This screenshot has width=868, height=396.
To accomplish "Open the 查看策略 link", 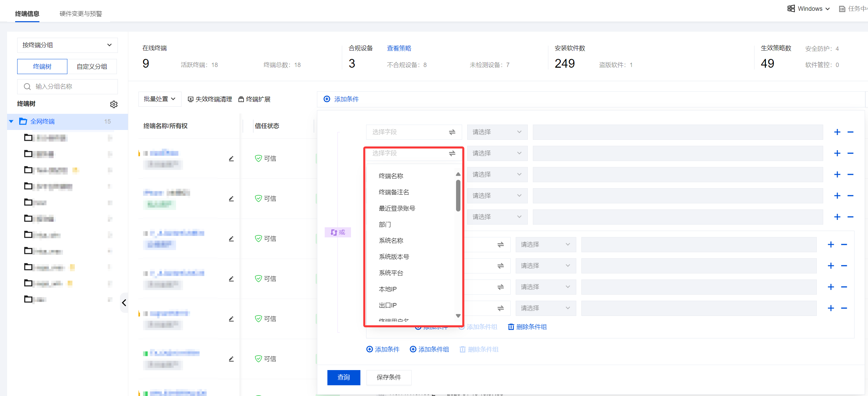I will [x=398, y=48].
